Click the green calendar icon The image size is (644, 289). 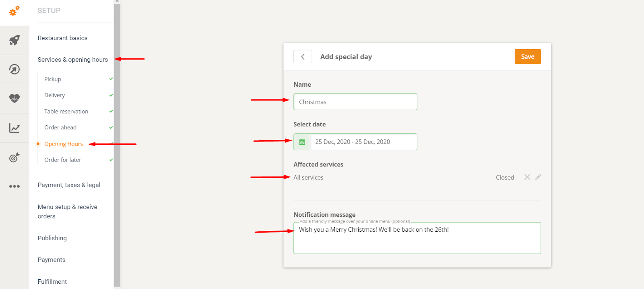point(302,142)
